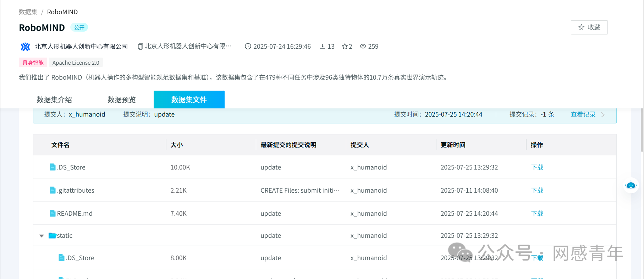
Task: Select the 数据集文件 tab
Action: pos(189,100)
